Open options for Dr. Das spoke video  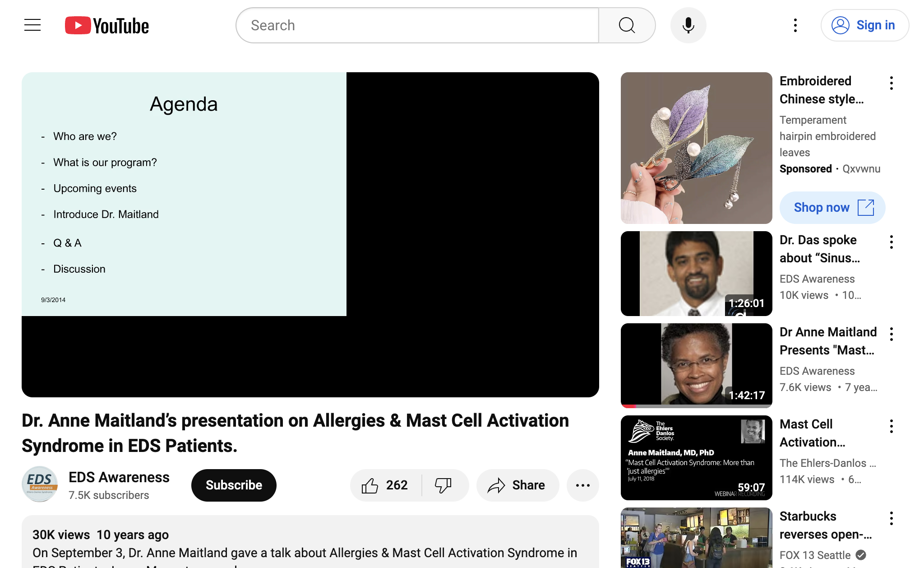click(891, 242)
